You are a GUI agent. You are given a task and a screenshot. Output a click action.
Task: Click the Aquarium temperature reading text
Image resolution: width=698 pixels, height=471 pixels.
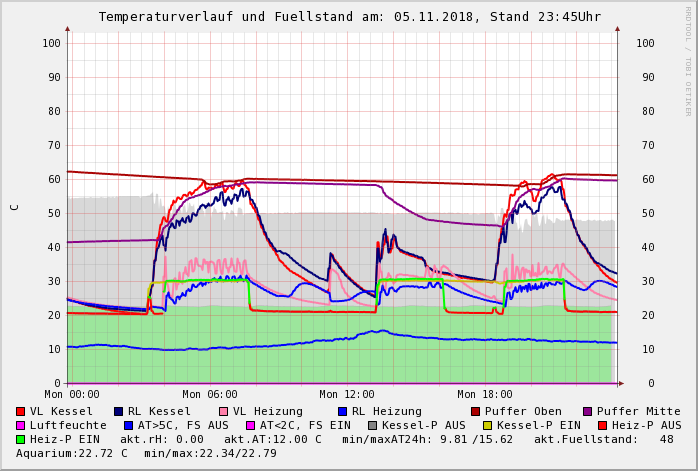coord(71,453)
